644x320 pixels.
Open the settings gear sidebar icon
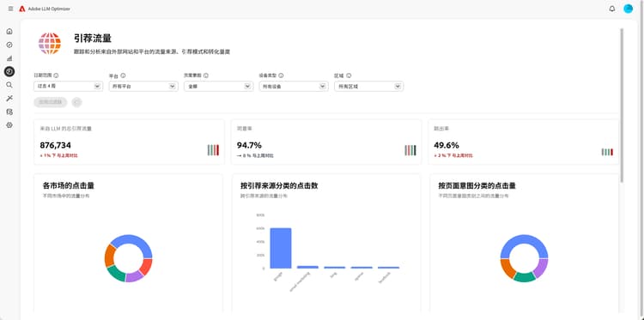pyautogui.click(x=9, y=124)
